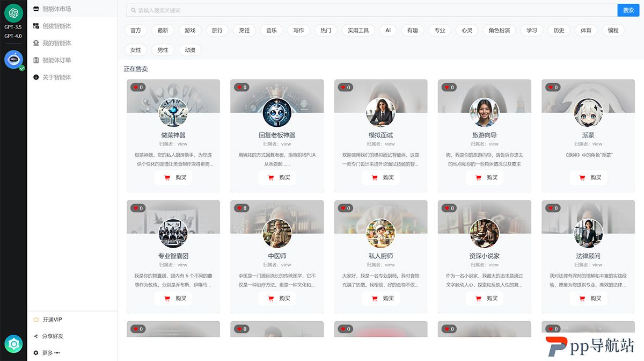Filter by the 学习 tag
This screenshot has height=361, width=644.
[x=532, y=31]
